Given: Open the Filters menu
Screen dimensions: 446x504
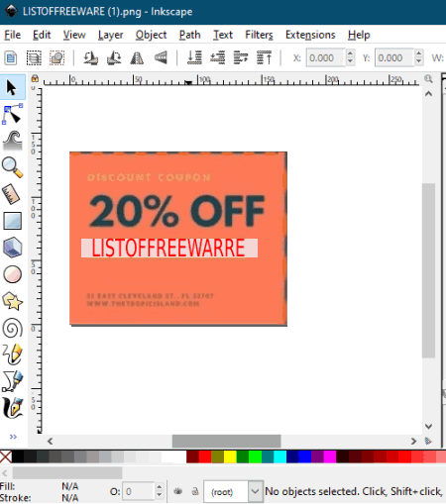Looking at the screenshot, I should (259, 35).
